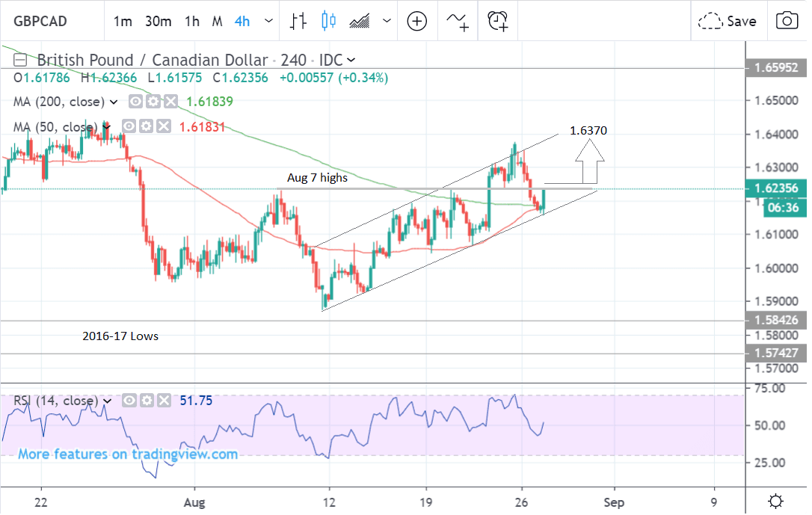This screenshot has width=812, height=515.
Task: Hide the MA 200 indicator via eye icon
Action: (x=135, y=102)
